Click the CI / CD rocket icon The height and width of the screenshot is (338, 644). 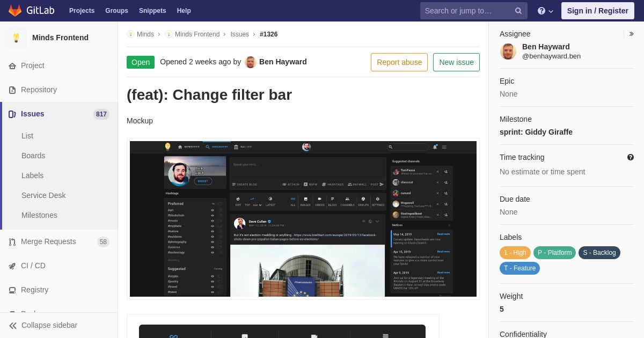point(12,266)
